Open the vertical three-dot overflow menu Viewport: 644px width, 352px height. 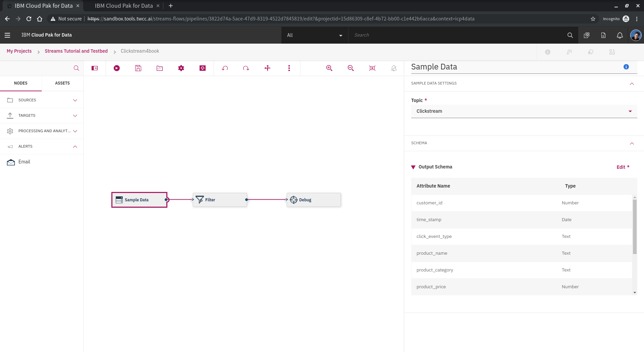coord(289,68)
